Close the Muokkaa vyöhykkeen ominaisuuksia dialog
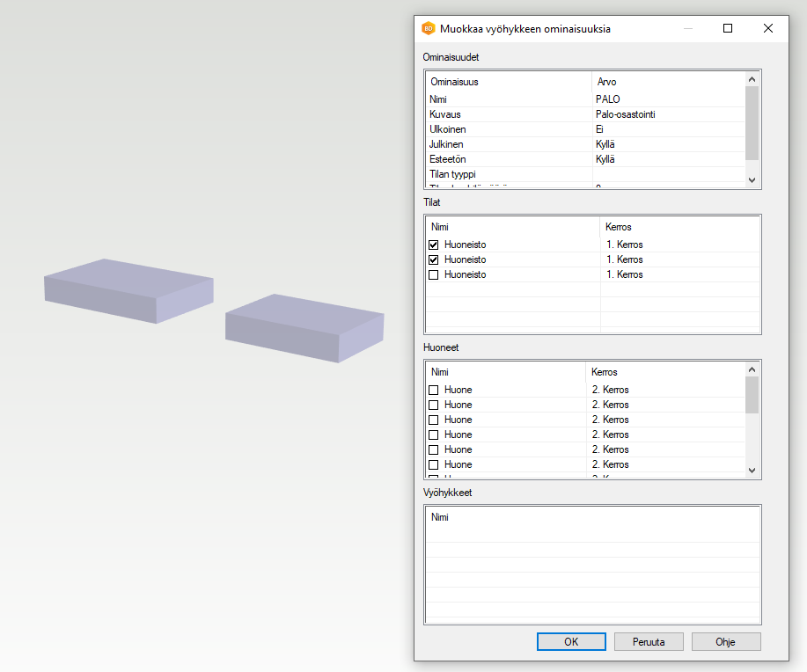 coord(767,28)
